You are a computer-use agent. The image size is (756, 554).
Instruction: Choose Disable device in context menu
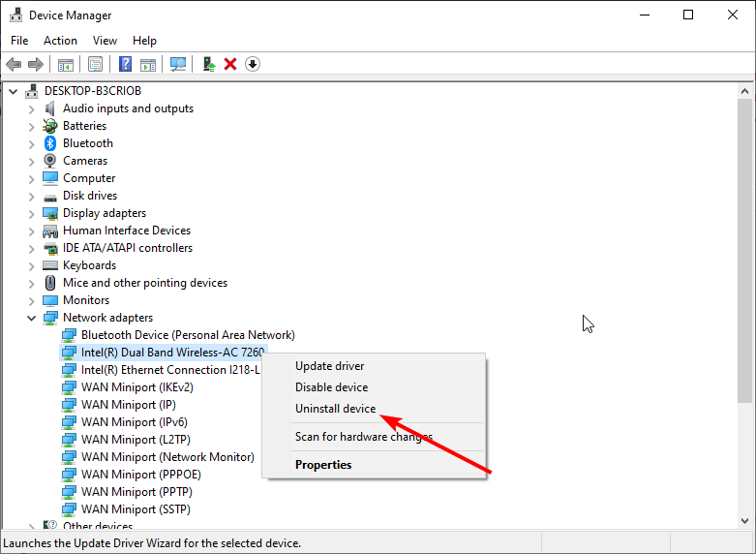[x=374, y=387]
